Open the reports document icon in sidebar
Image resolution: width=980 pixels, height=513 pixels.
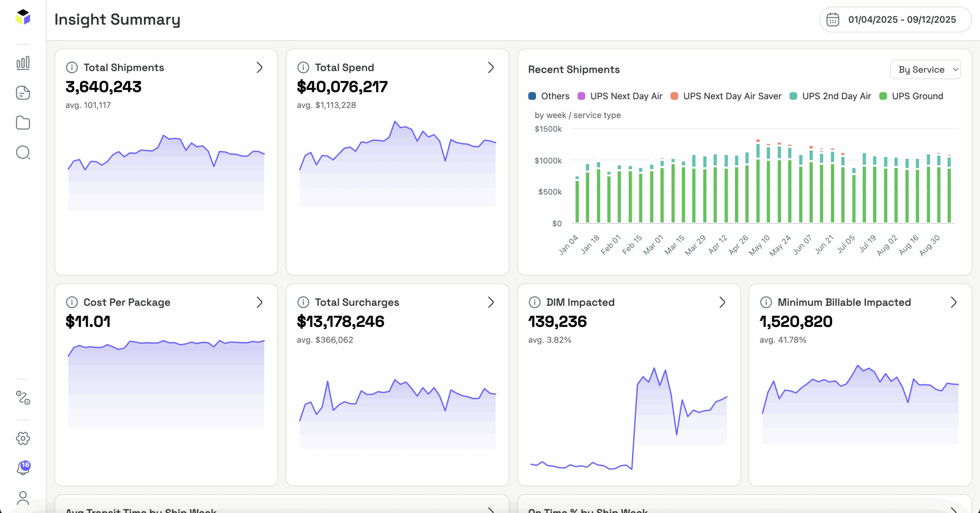pyautogui.click(x=23, y=92)
